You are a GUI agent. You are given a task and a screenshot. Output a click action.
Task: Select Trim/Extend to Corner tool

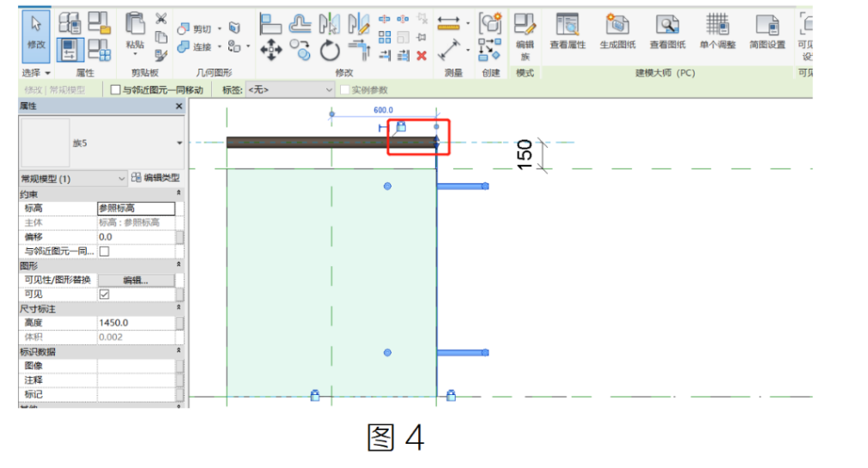[359, 51]
